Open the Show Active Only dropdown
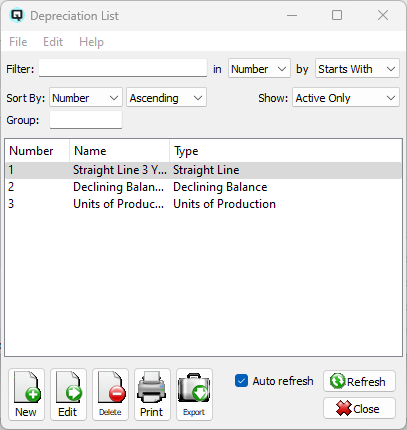 pyautogui.click(x=346, y=98)
